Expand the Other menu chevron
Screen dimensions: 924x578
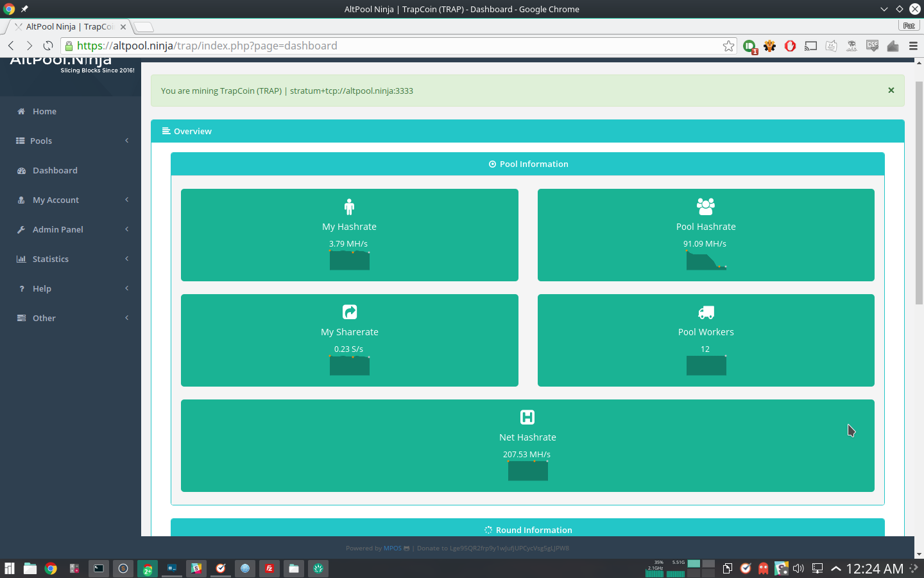127,318
